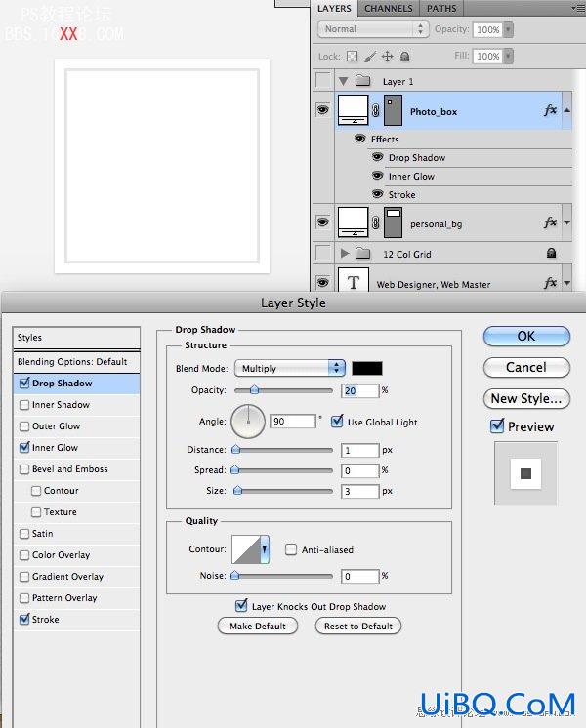This screenshot has width=586, height=728.
Task: Expand personal_bg effects list arrow
Action: tap(566, 222)
